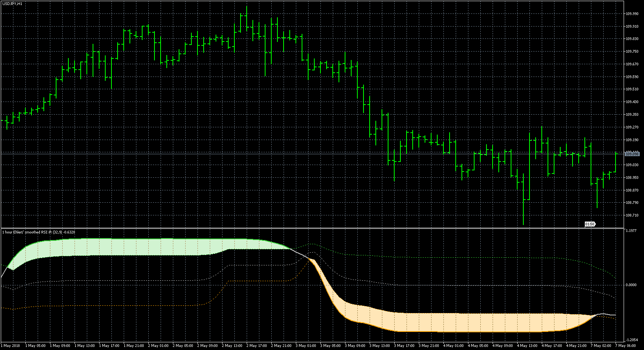Click the 4 May 13:00 time label
Screen dimensions: 644x350
(527, 346)
